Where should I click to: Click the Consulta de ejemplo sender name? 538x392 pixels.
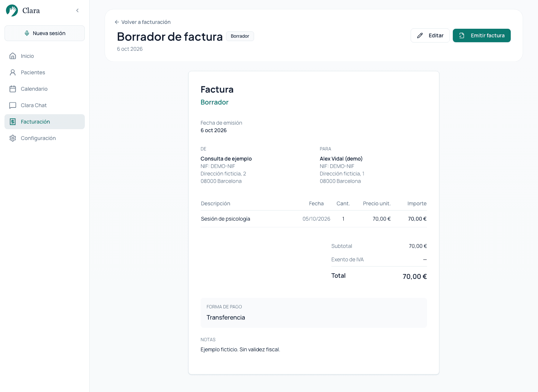tap(226, 159)
